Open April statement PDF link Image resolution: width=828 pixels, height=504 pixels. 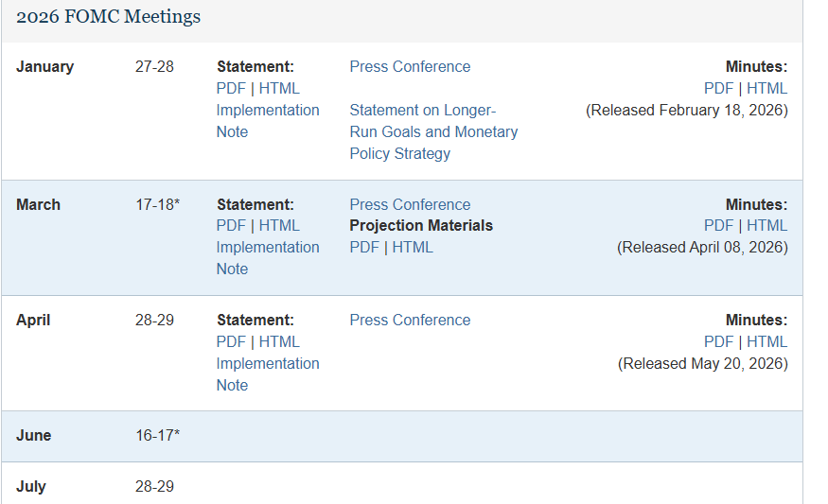click(x=231, y=341)
